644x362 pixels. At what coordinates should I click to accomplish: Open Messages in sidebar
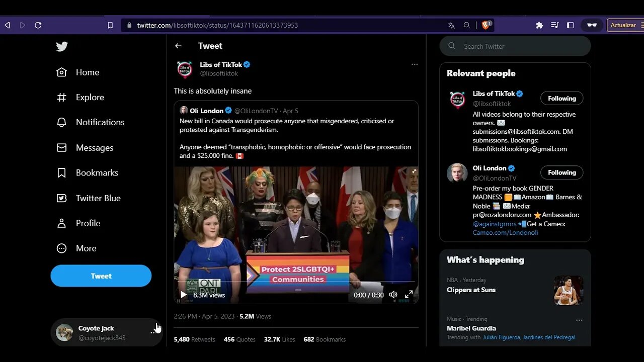point(85,148)
